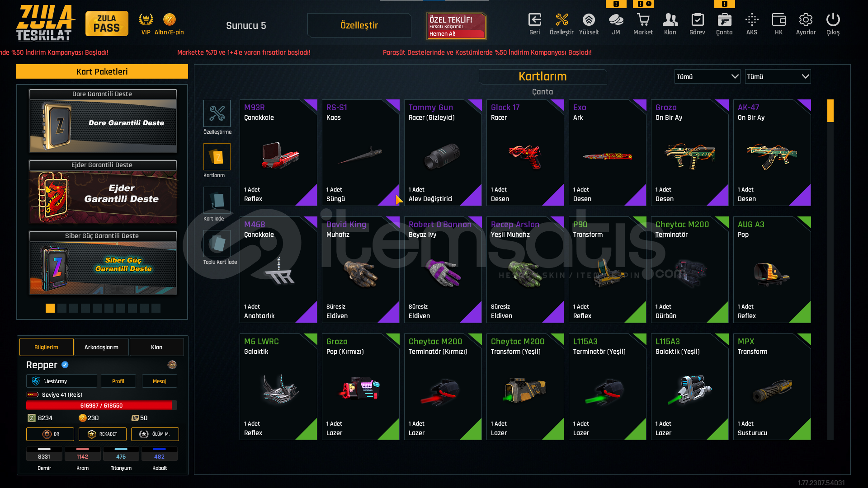This screenshot has height=488, width=868.
Task: Open the Yükselt upgrade icon
Action: pos(589,20)
